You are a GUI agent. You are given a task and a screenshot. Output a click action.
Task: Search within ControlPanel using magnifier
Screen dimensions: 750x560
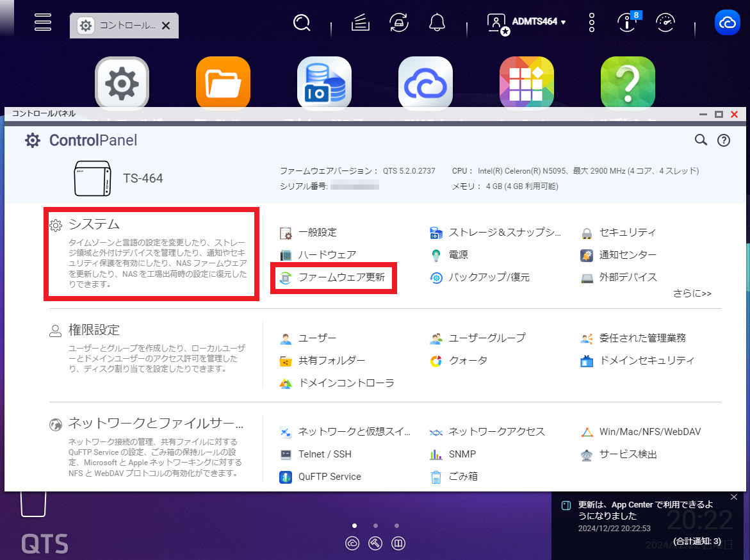click(701, 140)
